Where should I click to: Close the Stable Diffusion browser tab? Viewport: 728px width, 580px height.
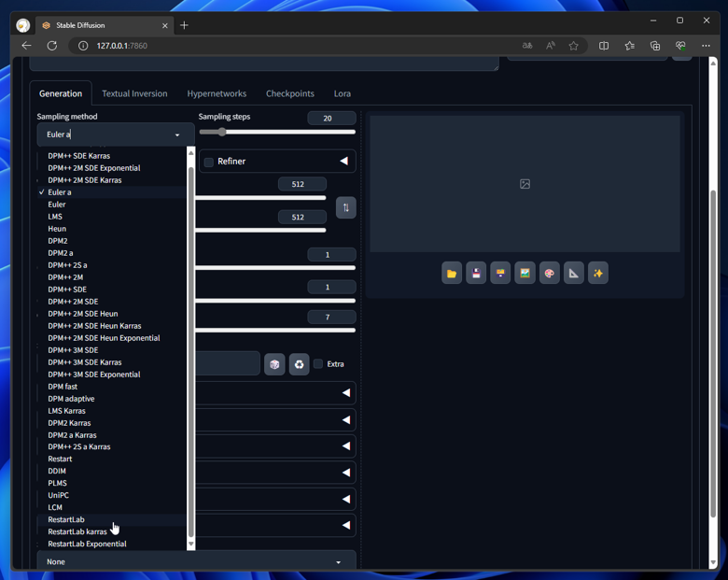(165, 25)
